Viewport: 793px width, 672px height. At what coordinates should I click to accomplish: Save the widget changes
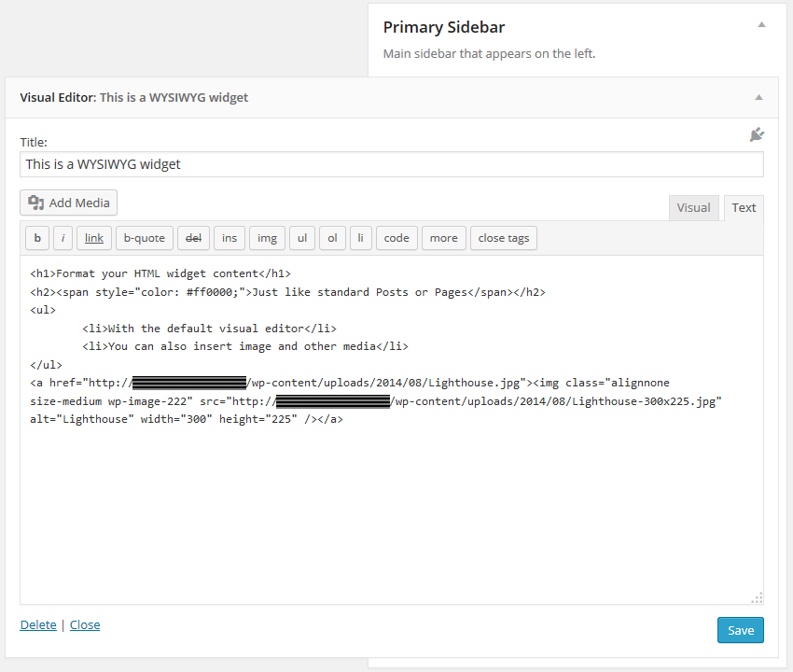pyautogui.click(x=741, y=630)
